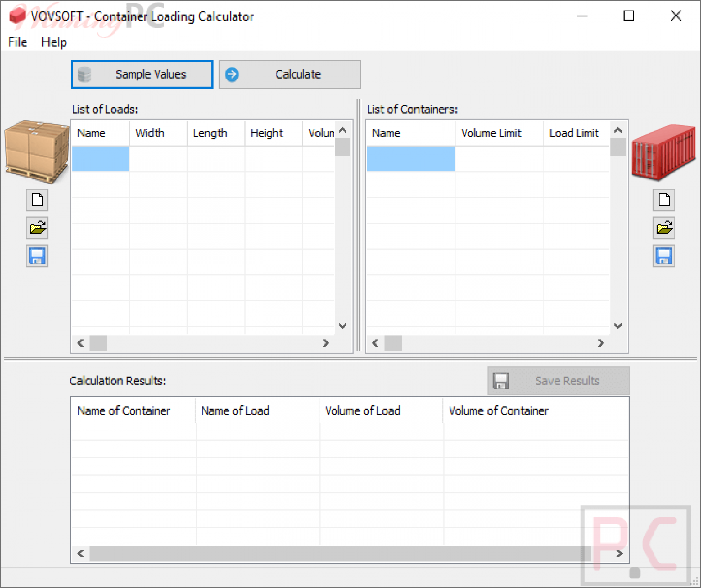
Task: Click the VOVSOFT app icon in title bar
Action: 17,16
